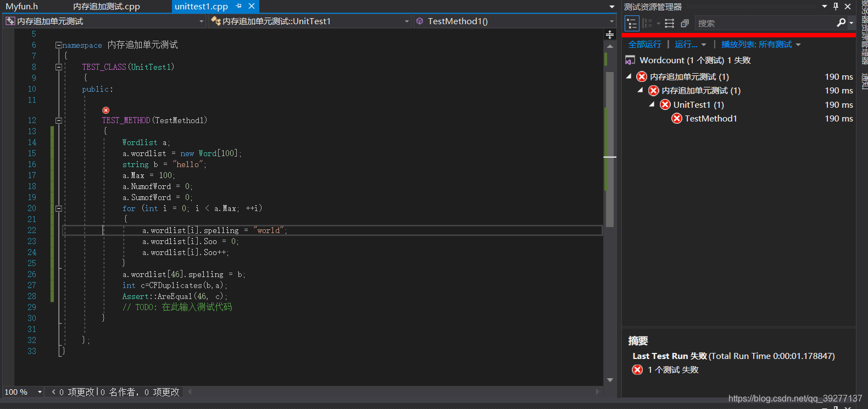
Task: Click '1 个测试 失败' in the summary
Action: 673,369
